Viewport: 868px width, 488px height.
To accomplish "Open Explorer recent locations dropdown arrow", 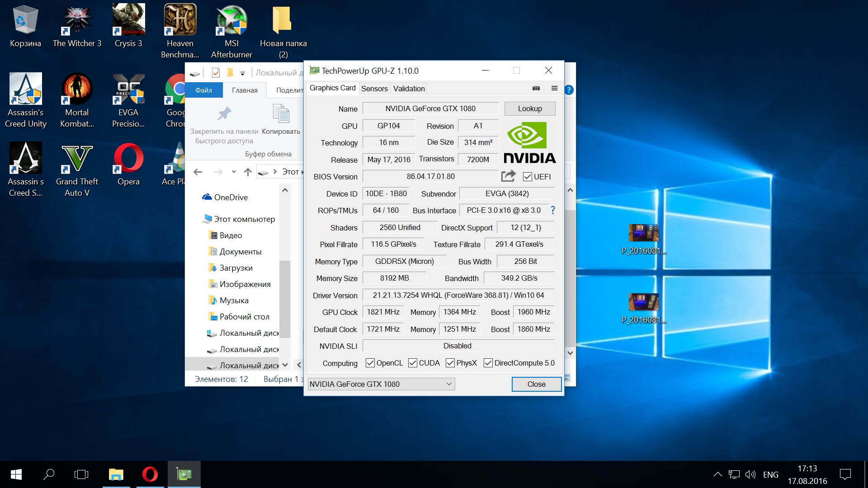I will (234, 172).
